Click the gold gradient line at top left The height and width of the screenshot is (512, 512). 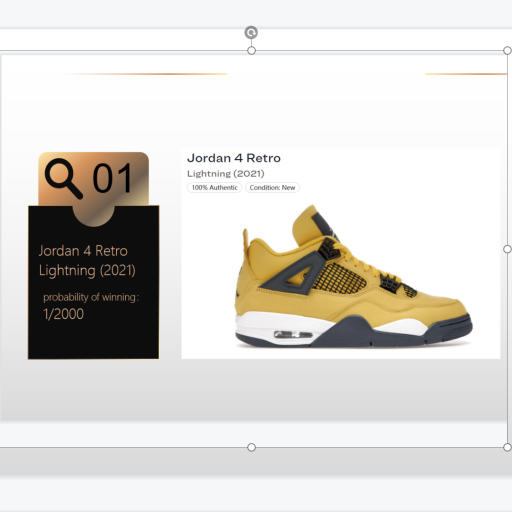144,74
